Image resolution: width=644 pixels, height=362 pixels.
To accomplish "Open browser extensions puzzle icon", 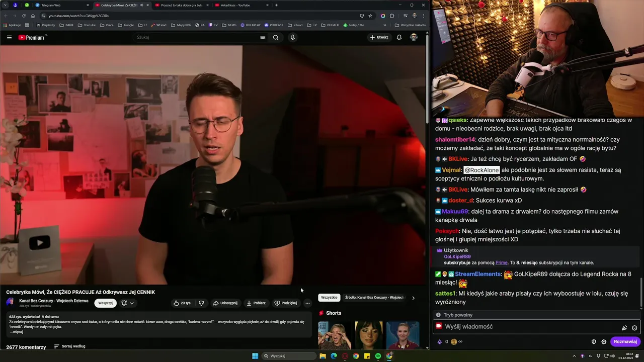I will point(392,16).
